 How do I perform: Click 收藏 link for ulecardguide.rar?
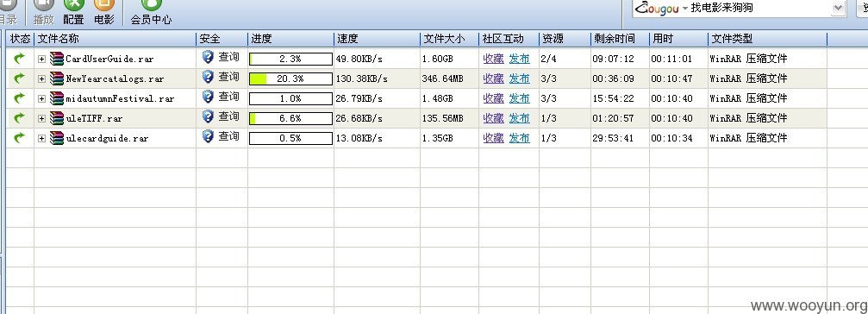(493, 138)
